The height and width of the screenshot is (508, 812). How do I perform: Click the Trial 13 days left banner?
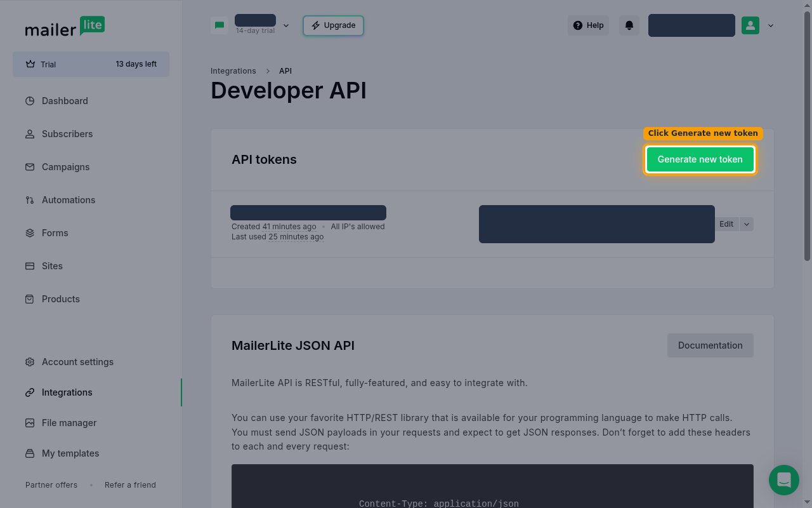(91, 64)
